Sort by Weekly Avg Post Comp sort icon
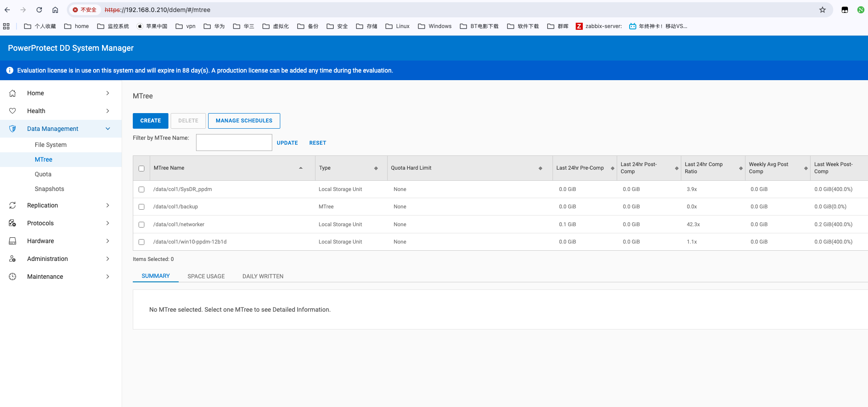The width and height of the screenshot is (868, 407). point(806,168)
